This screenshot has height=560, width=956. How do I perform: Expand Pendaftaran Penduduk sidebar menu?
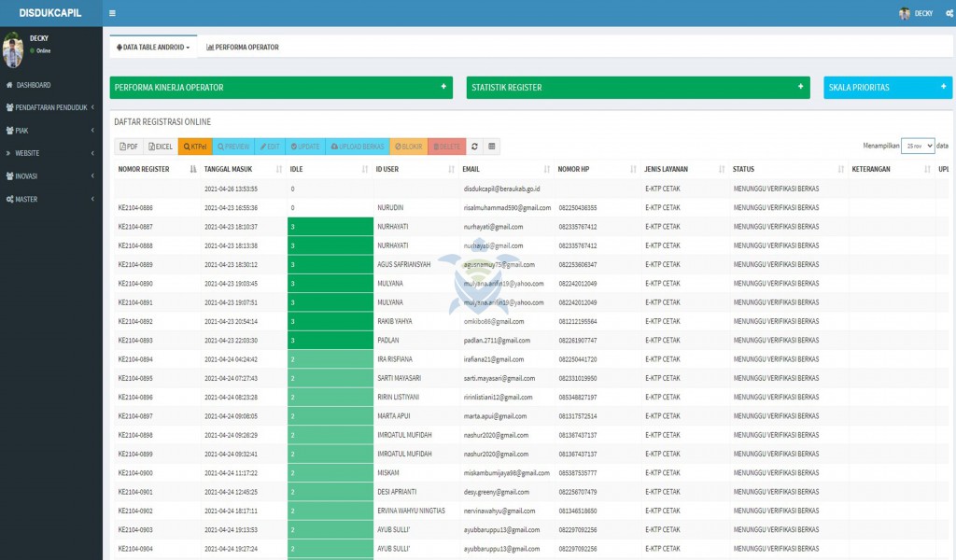tap(50, 107)
